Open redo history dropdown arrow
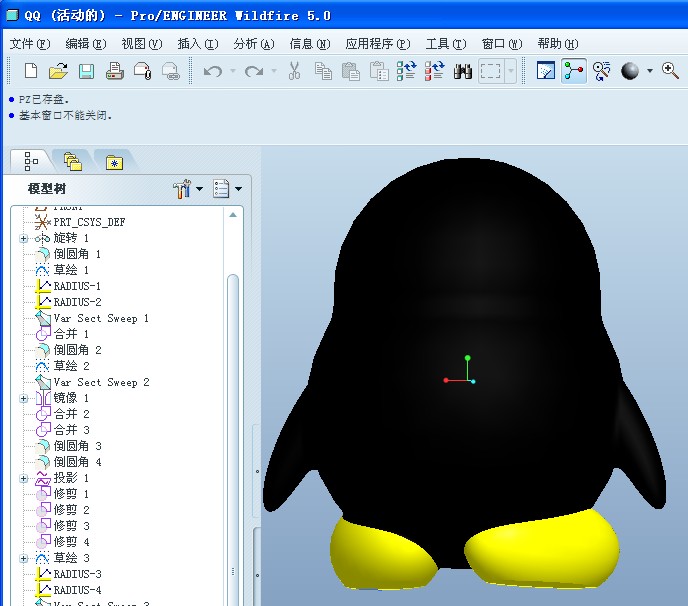This screenshot has width=688, height=606. [274, 70]
